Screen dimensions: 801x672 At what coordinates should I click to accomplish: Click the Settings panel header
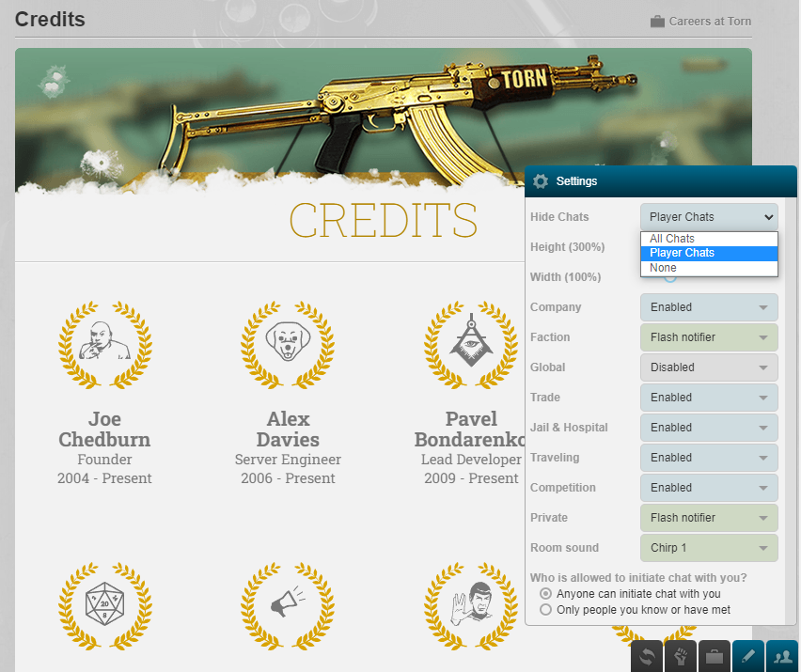(661, 181)
